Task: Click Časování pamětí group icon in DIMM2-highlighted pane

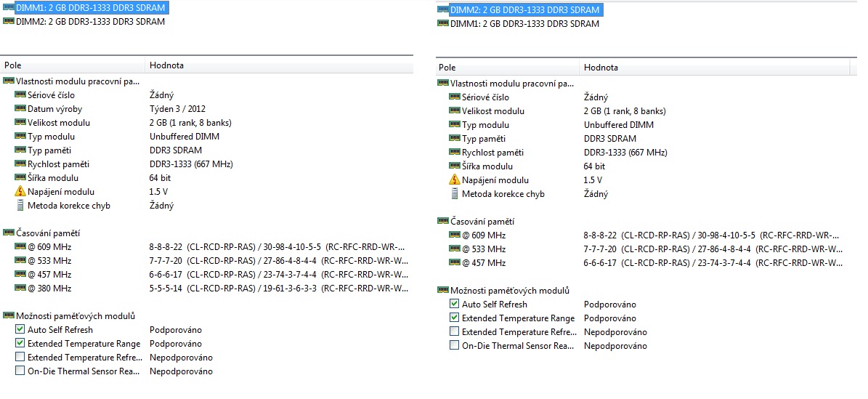Action: pos(443,221)
